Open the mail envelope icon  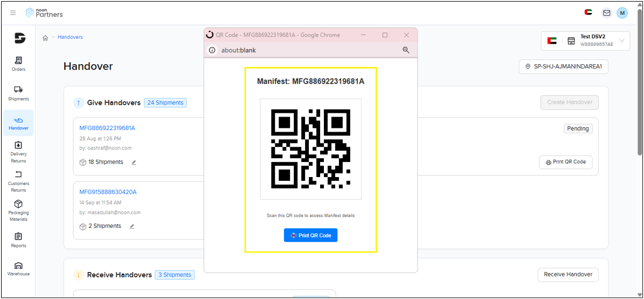tap(606, 13)
